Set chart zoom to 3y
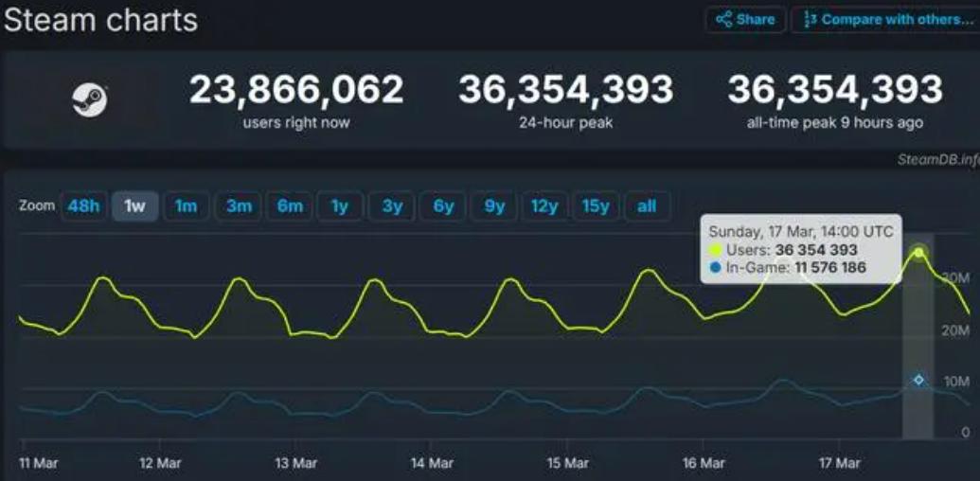Image resolution: width=980 pixels, height=481 pixels. point(391,206)
